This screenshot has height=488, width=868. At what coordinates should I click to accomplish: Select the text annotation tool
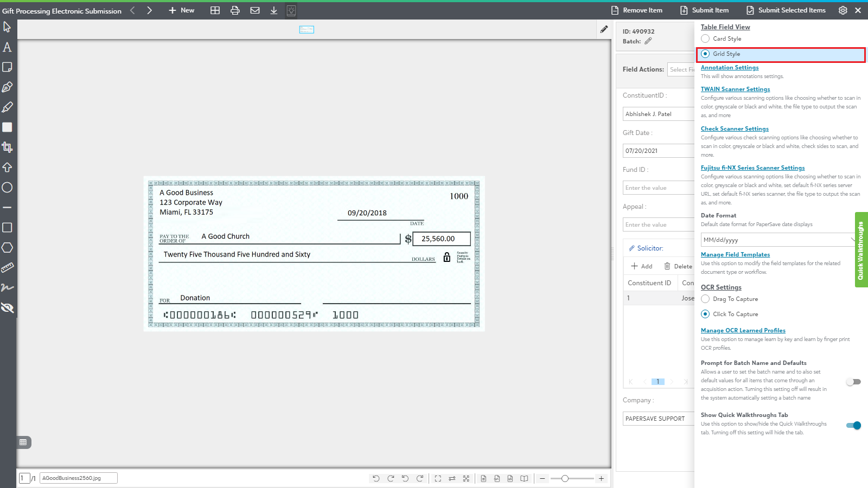click(7, 47)
